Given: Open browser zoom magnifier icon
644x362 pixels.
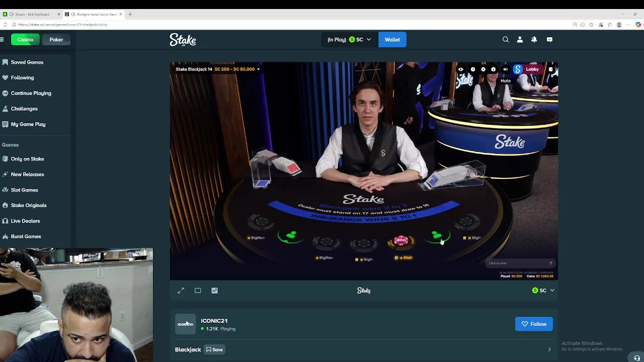Looking at the screenshot, I should coord(575,25).
